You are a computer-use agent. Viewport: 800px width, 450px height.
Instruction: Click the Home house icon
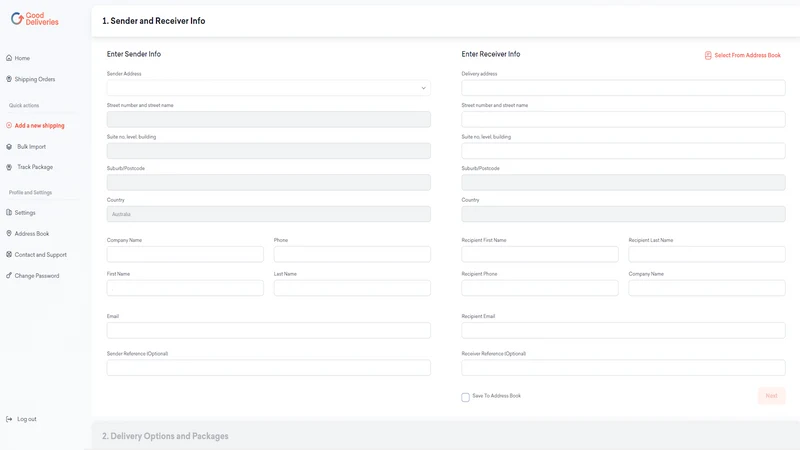pos(9,58)
